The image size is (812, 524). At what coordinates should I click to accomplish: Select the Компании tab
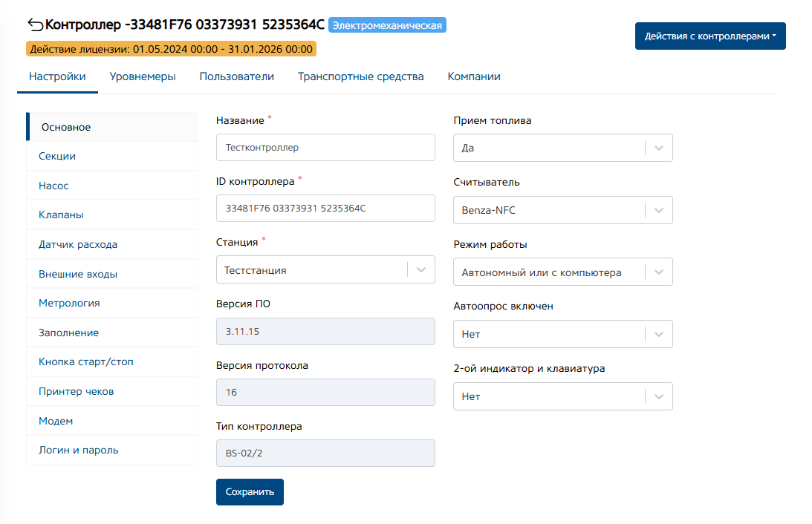(474, 76)
